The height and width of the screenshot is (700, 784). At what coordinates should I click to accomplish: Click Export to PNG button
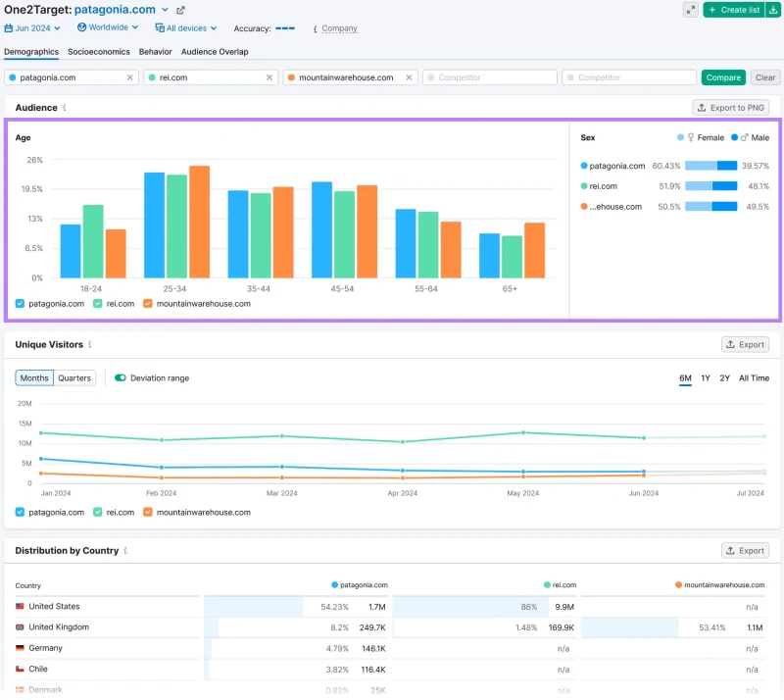[x=730, y=108]
